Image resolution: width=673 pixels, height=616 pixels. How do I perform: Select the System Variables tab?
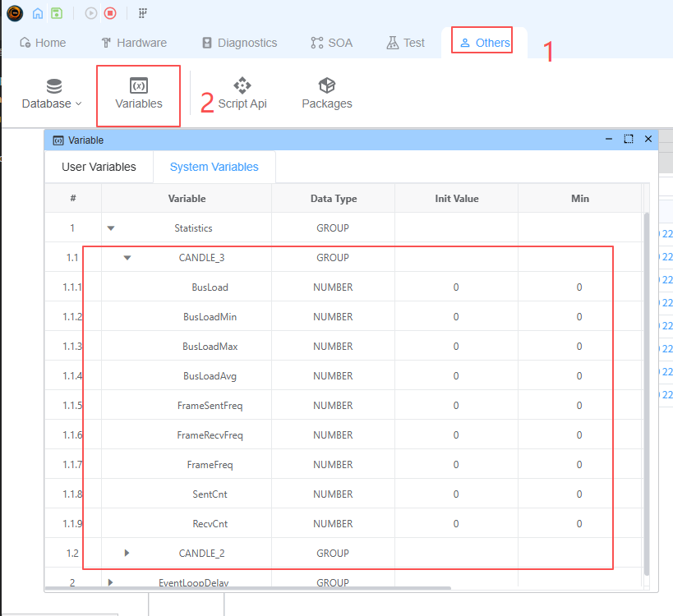click(214, 167)
